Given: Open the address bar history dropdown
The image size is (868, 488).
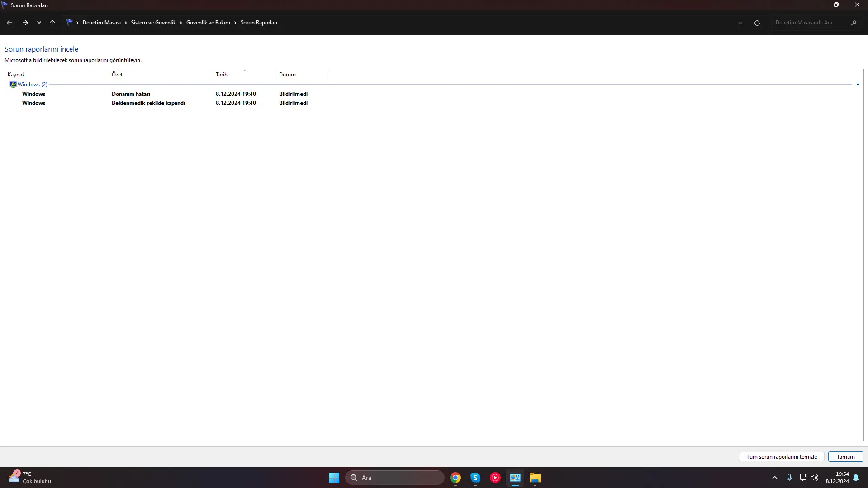Looking at the screenshot, I should (740, 23).
